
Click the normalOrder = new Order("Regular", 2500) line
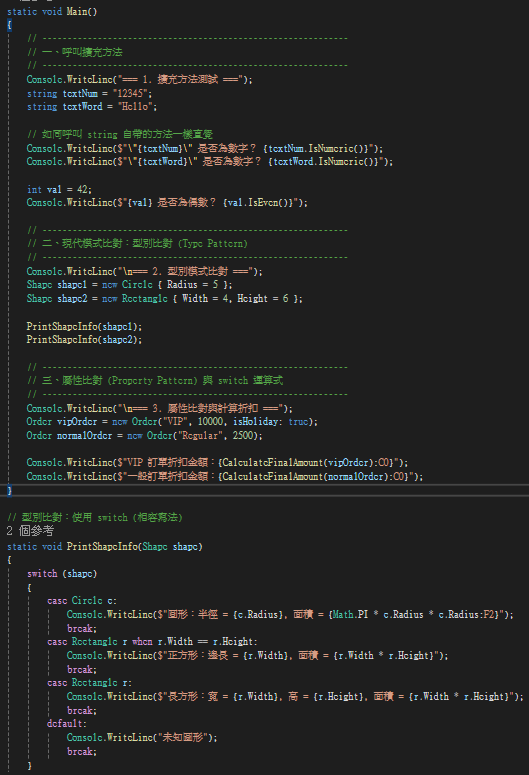(x=144, y=435)
